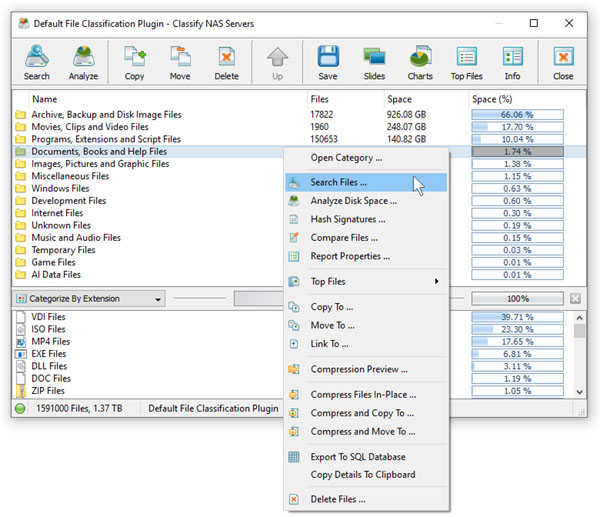Click the ISO Files disc icon
The image size is (600, 517).
21,329
